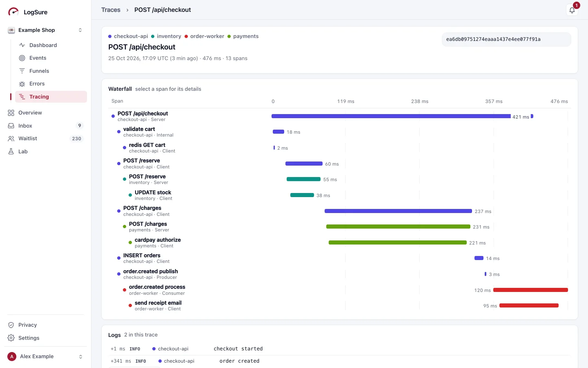
Task: Select the validate cart span row
Action: pos(340,132)
